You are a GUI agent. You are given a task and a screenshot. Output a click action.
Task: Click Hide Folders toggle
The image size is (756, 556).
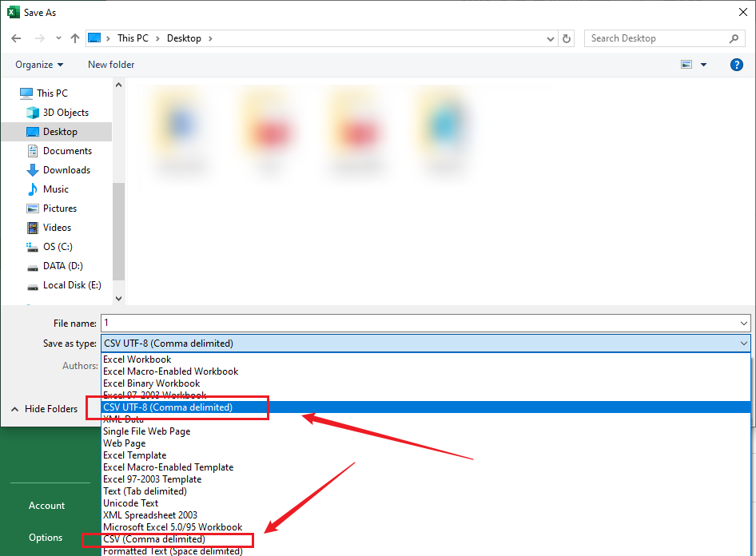tap(45, 408)
